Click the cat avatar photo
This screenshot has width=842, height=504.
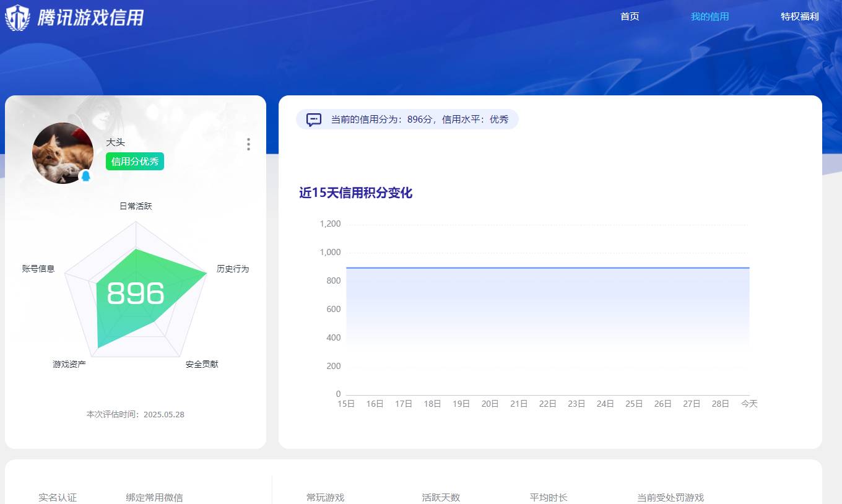(63, 153)
